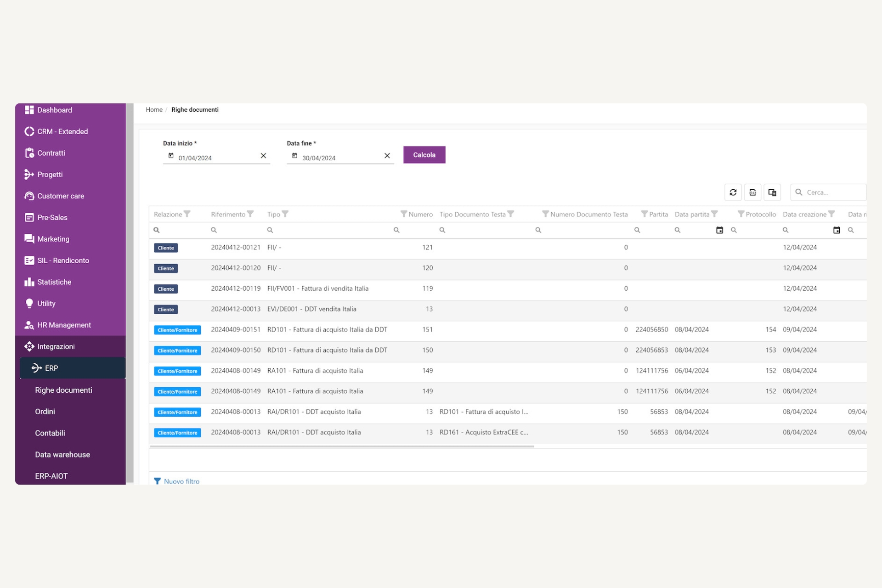Open the Tipo Documento Testa filter funnel
Image resolution: width=882 pixels, height=588 pixels.
(511, 214)
